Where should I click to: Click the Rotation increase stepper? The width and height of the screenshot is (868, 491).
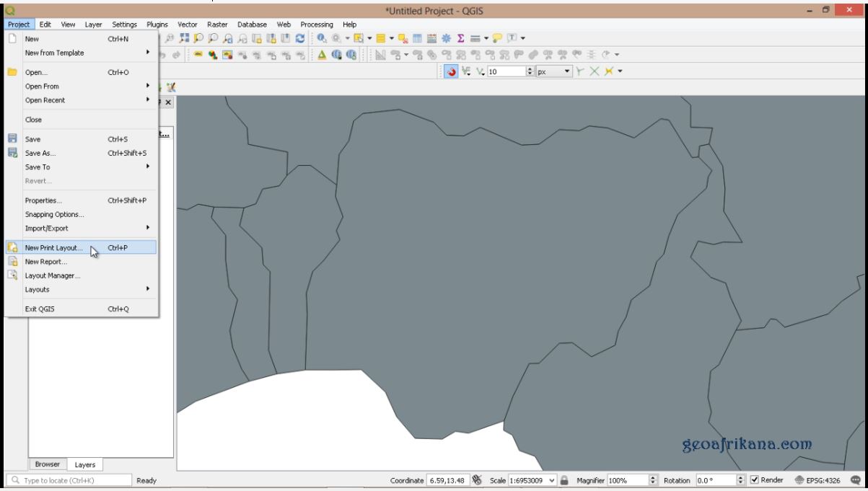click(742, 477)
